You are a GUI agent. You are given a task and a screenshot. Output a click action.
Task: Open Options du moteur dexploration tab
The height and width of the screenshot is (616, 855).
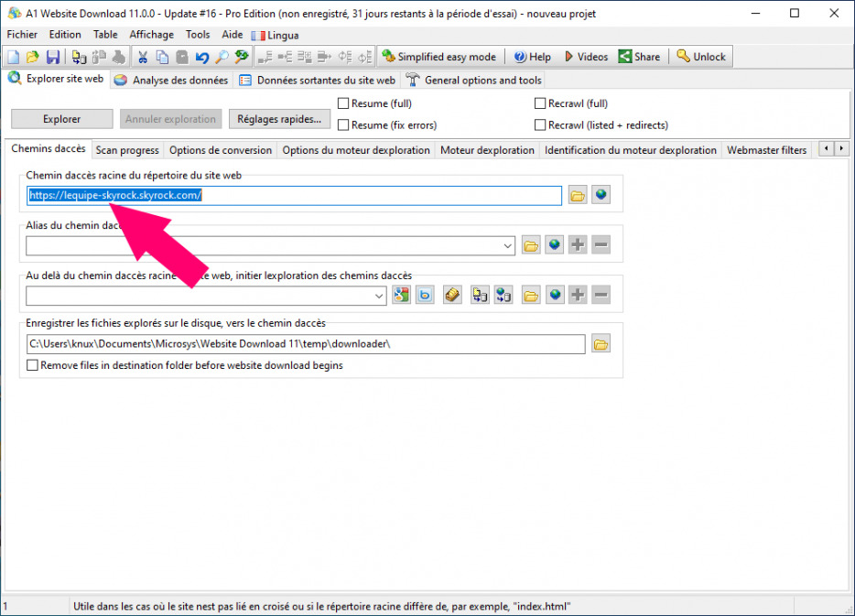tap(356, 150)
